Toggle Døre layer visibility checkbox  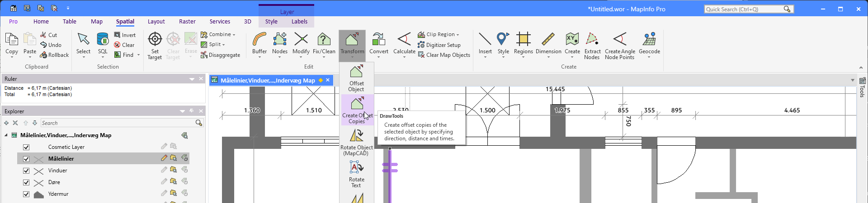[x=26, y=182]
